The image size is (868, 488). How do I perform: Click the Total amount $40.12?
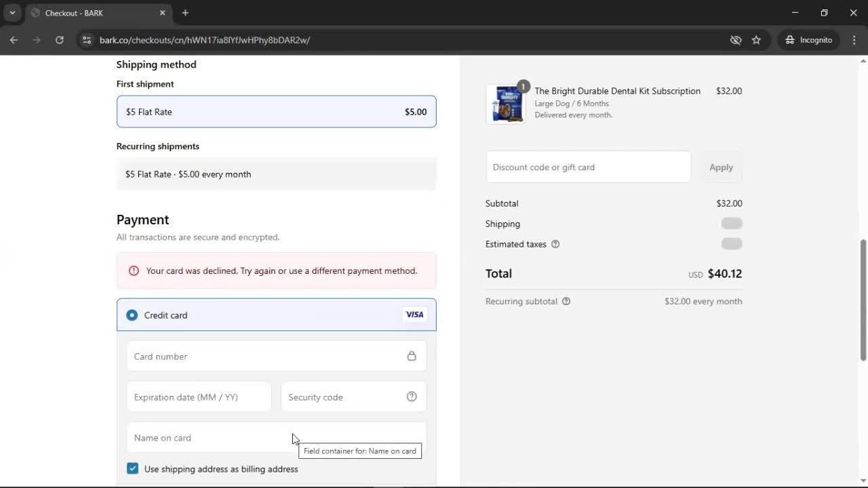724,274
